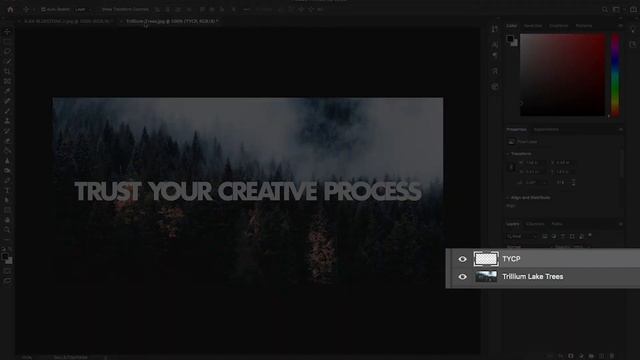Select the Lasso tool
This screenshot has height=360, width=640.
(x=7, y=51)
